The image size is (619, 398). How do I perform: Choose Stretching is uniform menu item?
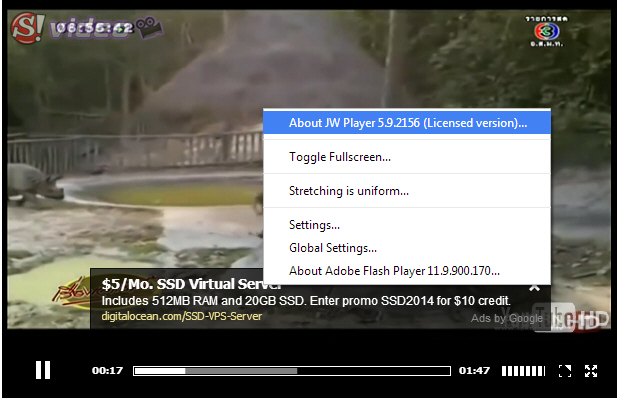point(407,191)
